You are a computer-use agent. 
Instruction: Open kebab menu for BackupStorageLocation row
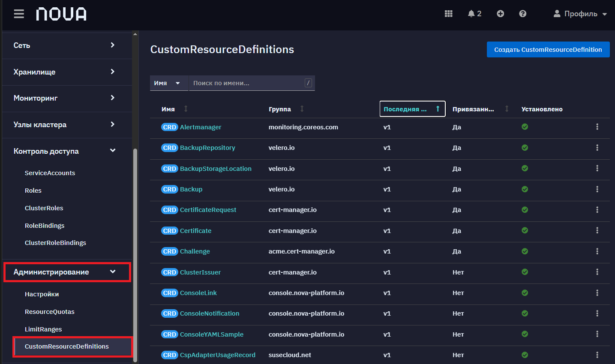pos(597,168)
